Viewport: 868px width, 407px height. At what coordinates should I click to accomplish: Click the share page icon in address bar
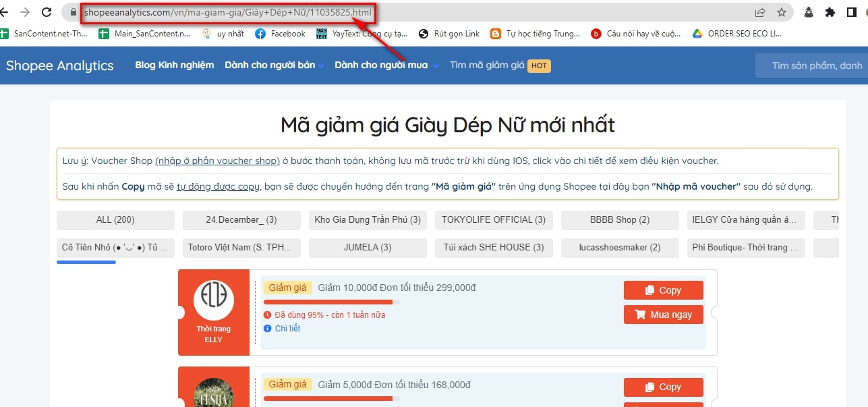(760, 12)
